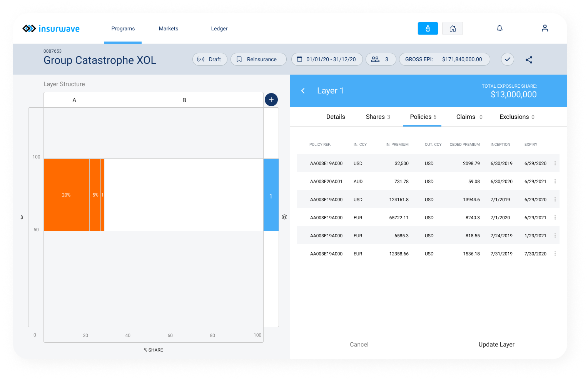
Task: Share the program via share icon
Action: coord(529,60)
